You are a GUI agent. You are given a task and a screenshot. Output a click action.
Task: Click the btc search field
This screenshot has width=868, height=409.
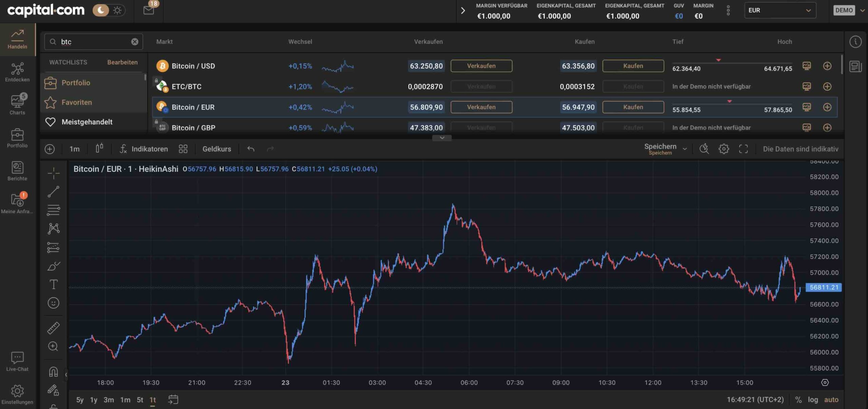click(94, 42)
